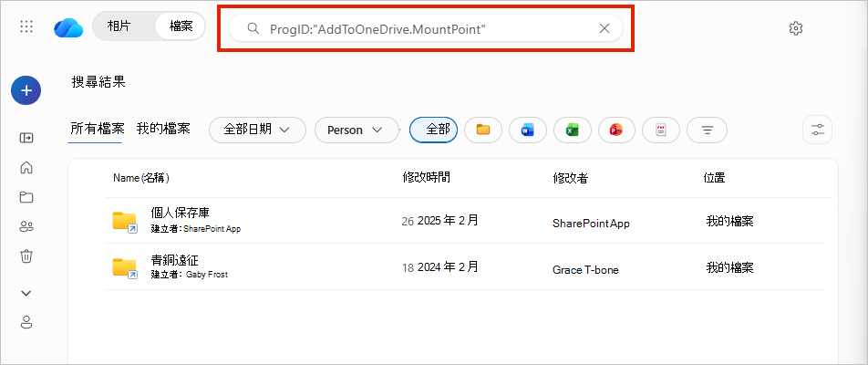Sort by the 位置 column header

[714, 178]
